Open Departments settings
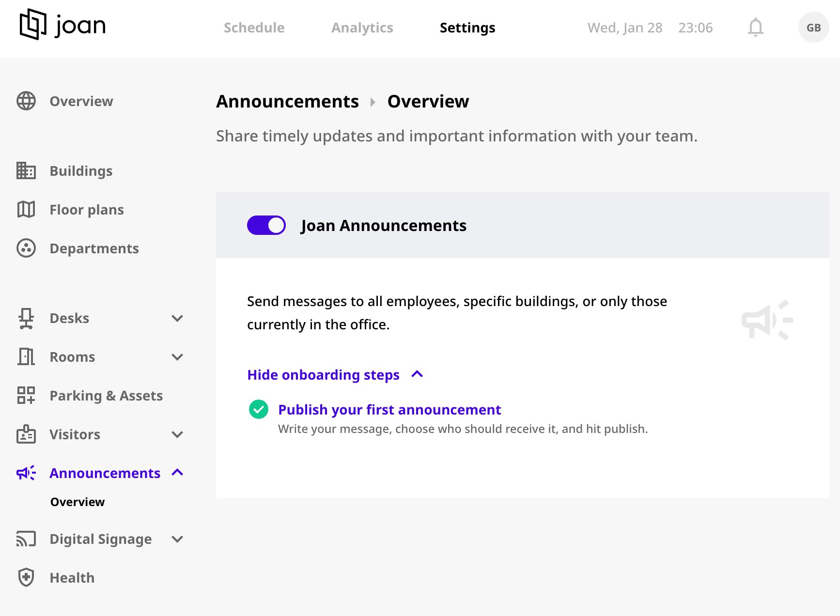 point(94,248)
